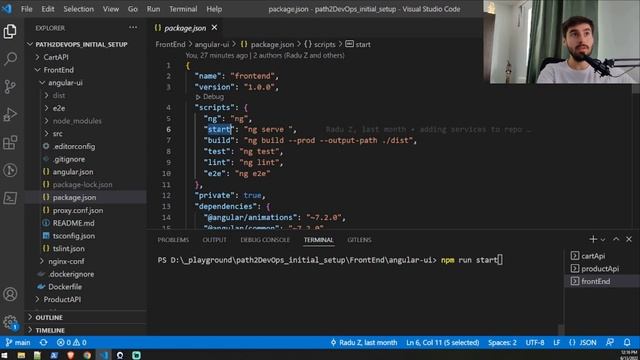Open notifications bell in status bar
Viewport: 640px width, 360px height.
point(627,342)
